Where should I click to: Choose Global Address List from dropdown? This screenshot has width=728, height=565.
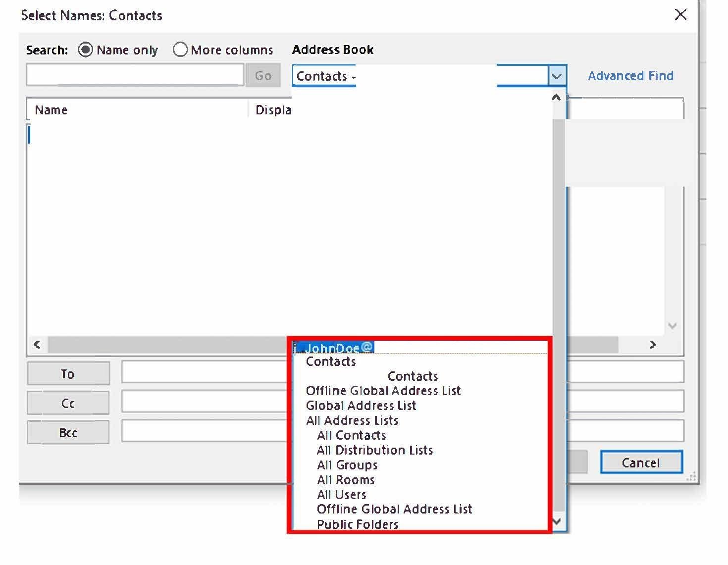pyautogui.click(x=361, y=406)
